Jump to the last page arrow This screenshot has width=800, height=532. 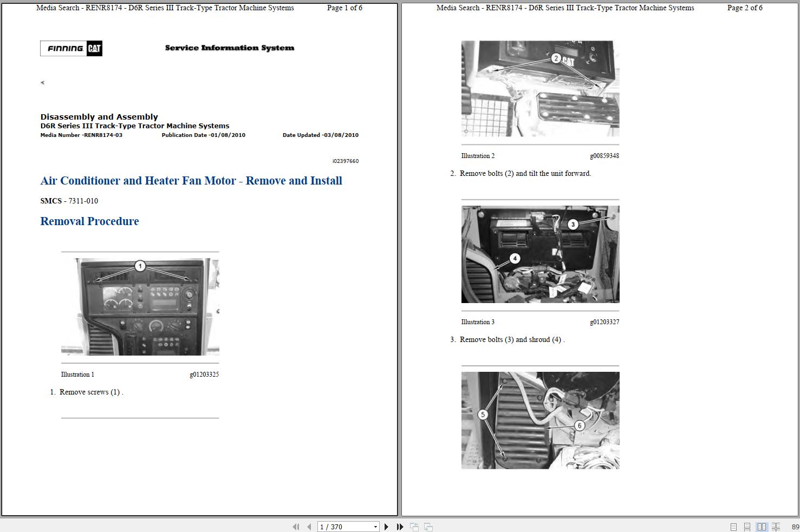400,527
